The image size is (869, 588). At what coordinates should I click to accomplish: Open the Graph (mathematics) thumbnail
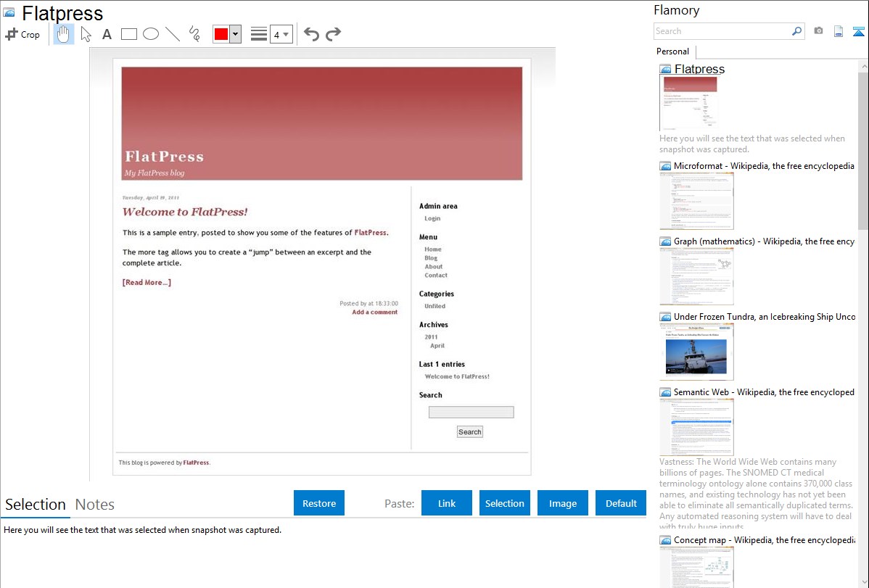click(696, 276)
